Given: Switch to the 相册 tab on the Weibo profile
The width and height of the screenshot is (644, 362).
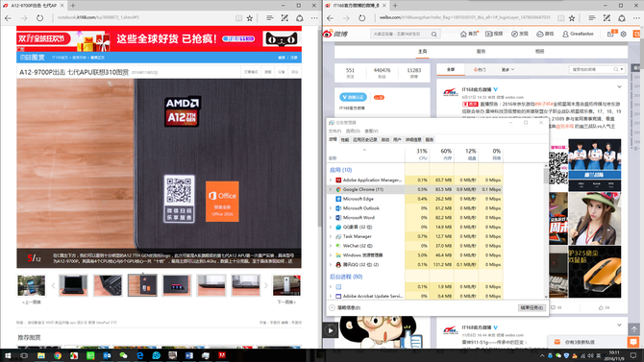Looking at the screenshot, I should click(x=539, y=52).
